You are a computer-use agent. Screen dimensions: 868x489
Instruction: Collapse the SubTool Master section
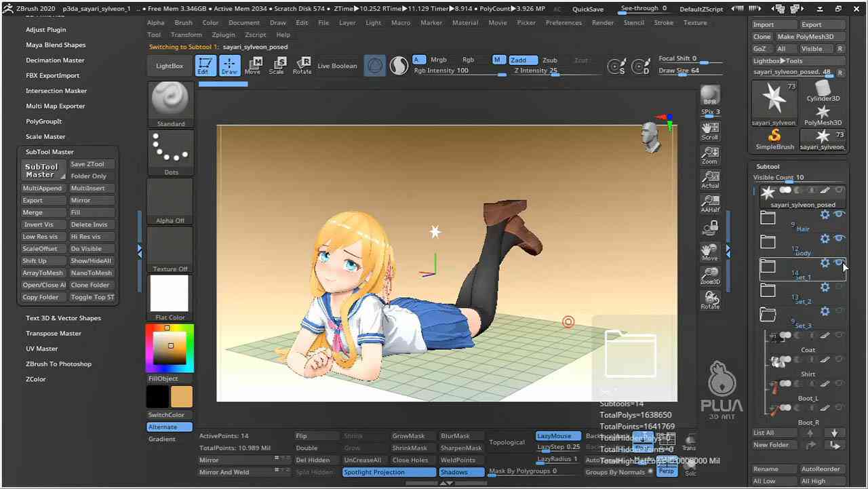click(50, 152)
